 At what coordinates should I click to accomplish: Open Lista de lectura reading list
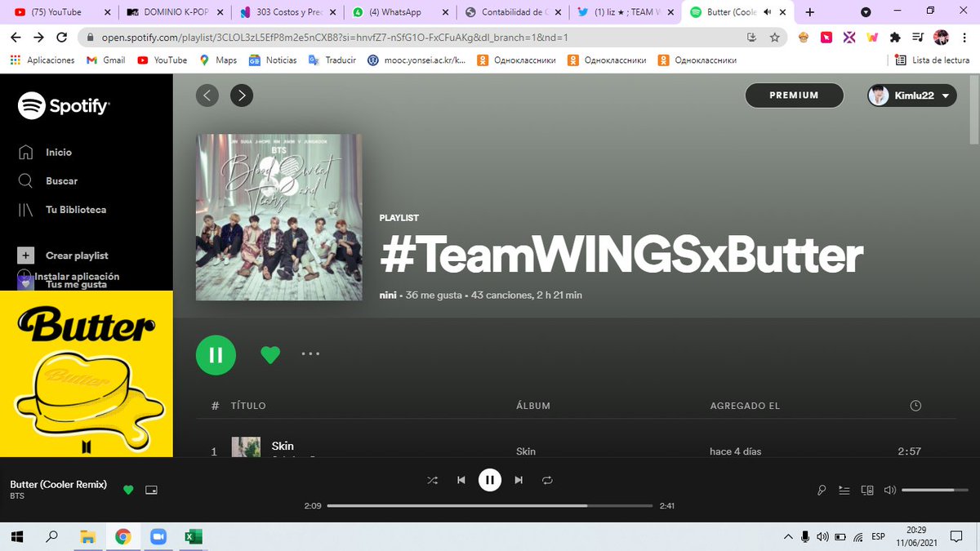932,60
